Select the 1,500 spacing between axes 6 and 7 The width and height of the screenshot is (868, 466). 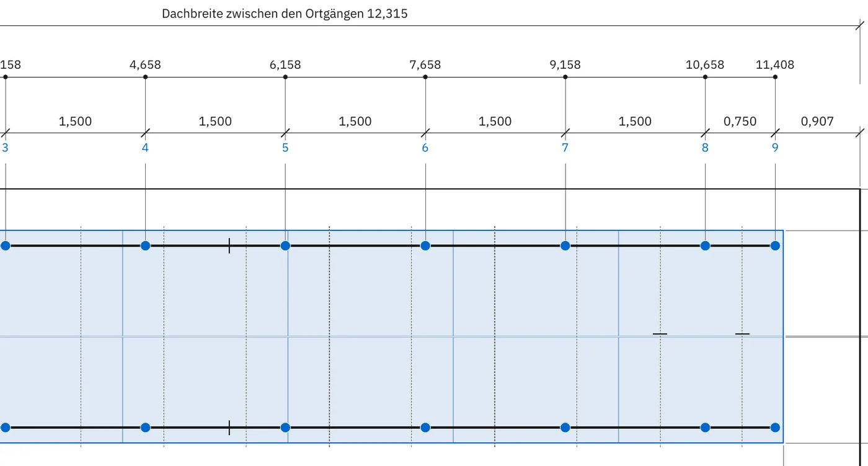click(x=495, y=121)
